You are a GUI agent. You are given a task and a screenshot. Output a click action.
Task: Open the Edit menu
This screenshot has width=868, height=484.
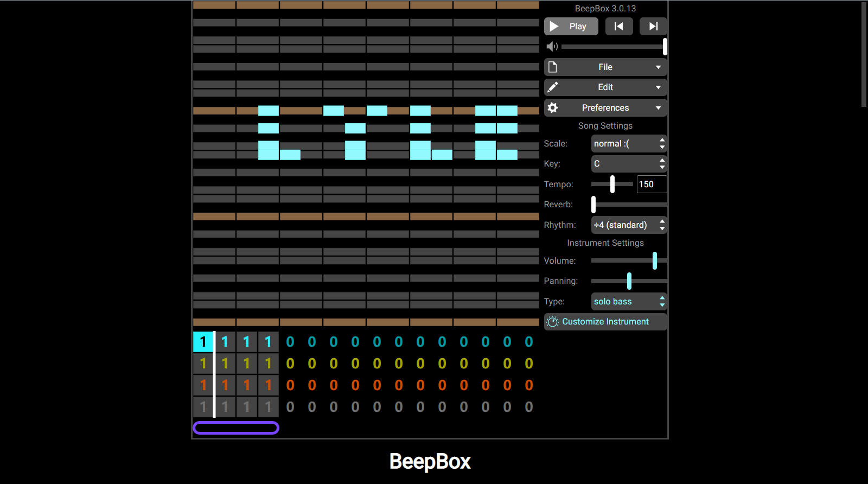point(605,87)
